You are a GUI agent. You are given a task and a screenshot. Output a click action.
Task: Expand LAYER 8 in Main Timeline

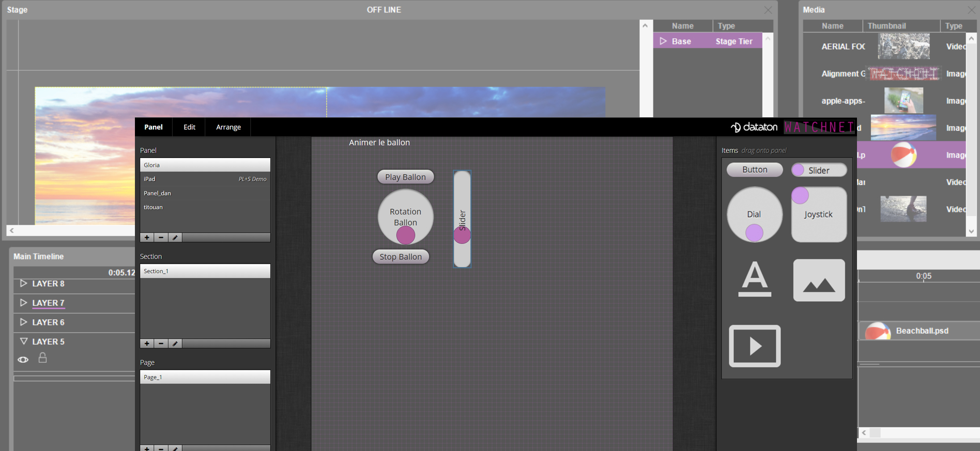[x=23, y=284]
